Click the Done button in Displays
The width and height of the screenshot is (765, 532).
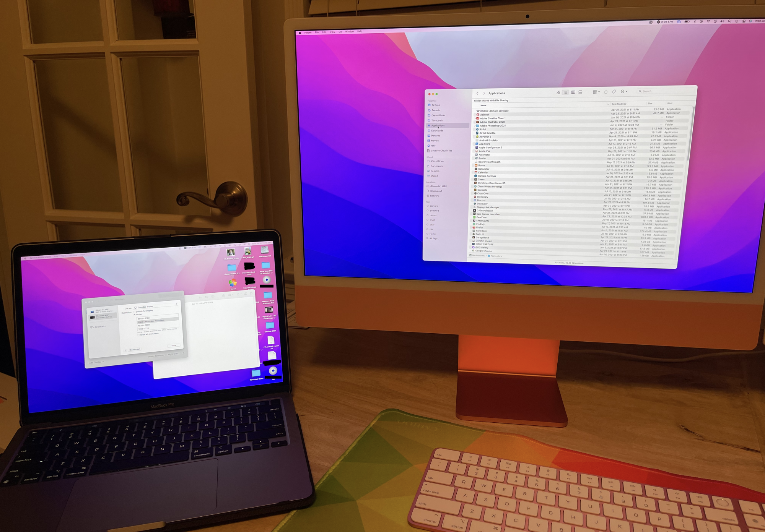point(174,345)
